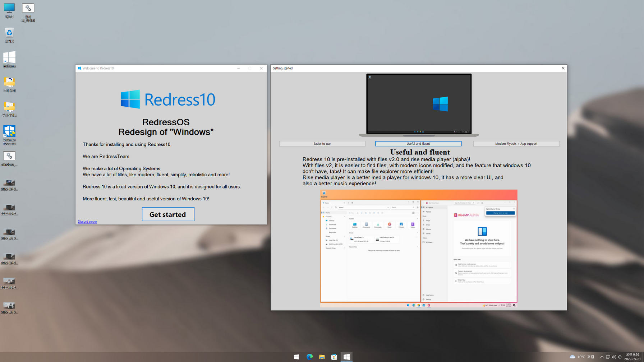
Task: Click the laptop preview image
Action: [419, 105]
